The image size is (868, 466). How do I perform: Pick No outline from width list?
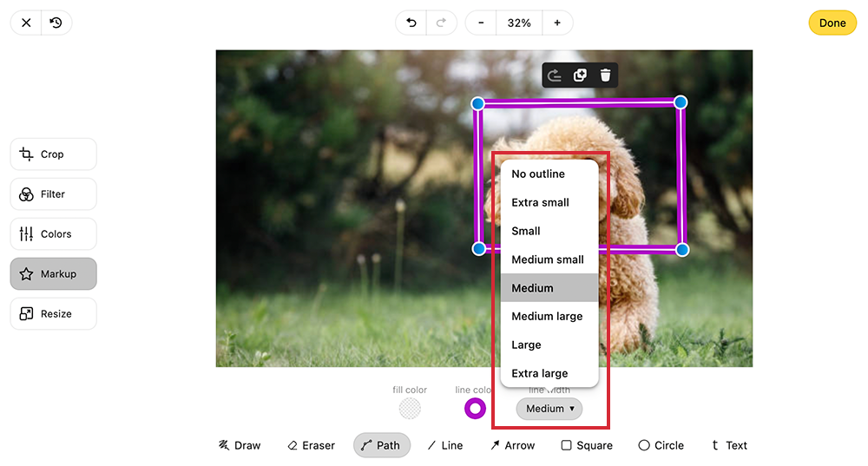(538, 174)
